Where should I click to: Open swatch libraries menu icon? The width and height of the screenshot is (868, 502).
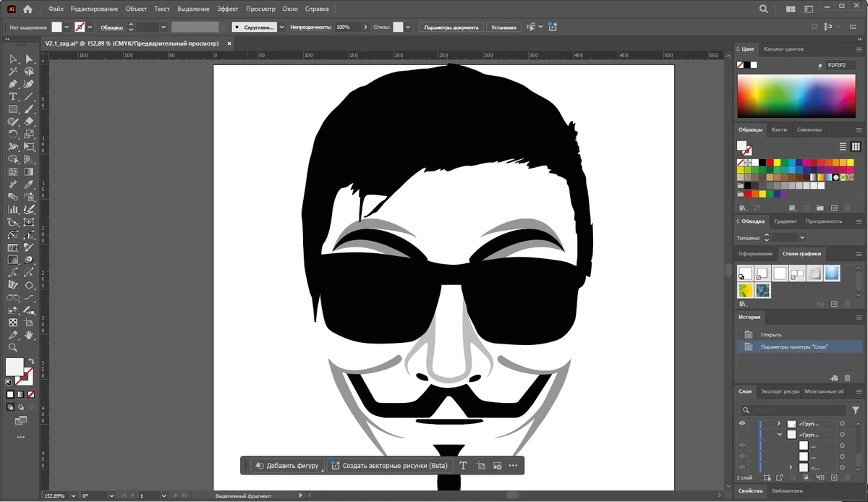click(743, 208)
